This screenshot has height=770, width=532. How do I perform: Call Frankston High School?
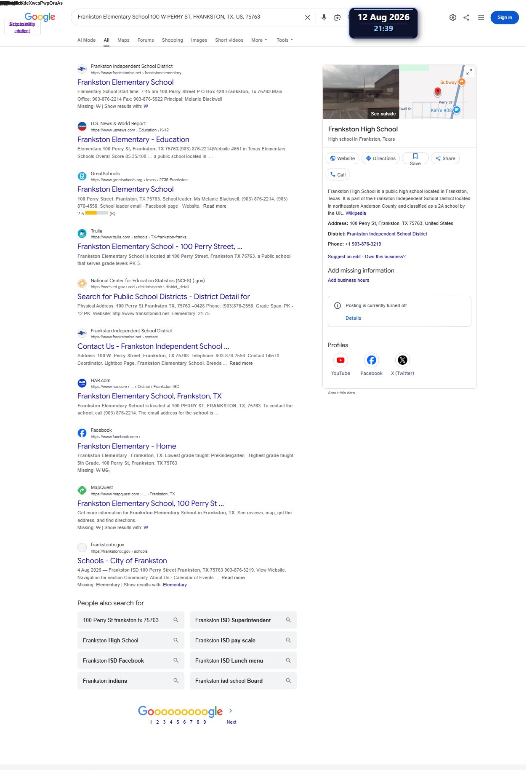pyautogui.click(x=338, y=174)
